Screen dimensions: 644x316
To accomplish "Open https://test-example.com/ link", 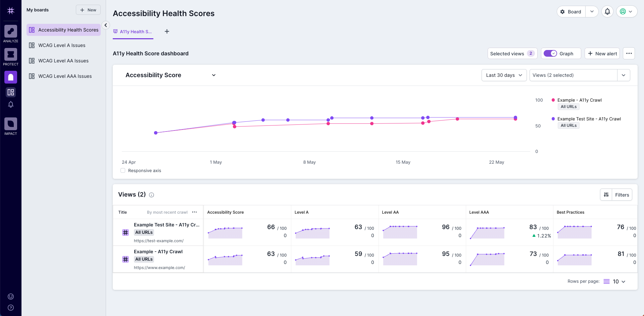I will 159,241.
